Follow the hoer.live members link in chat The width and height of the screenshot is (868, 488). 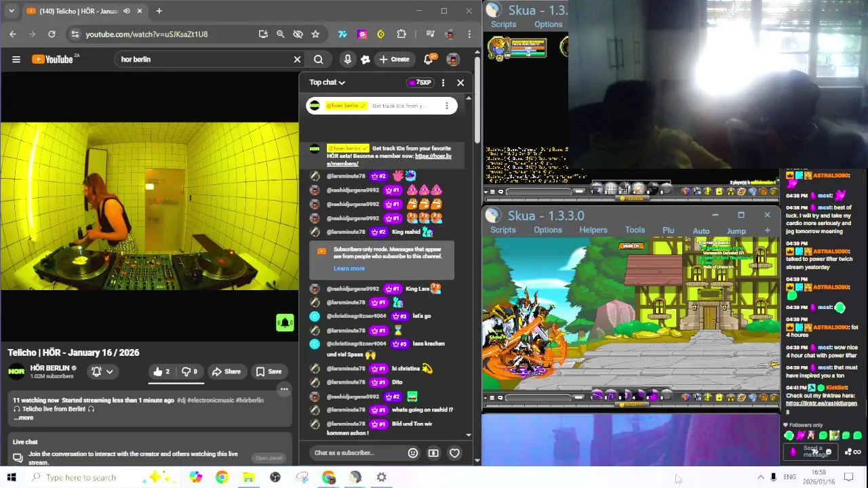389,160
